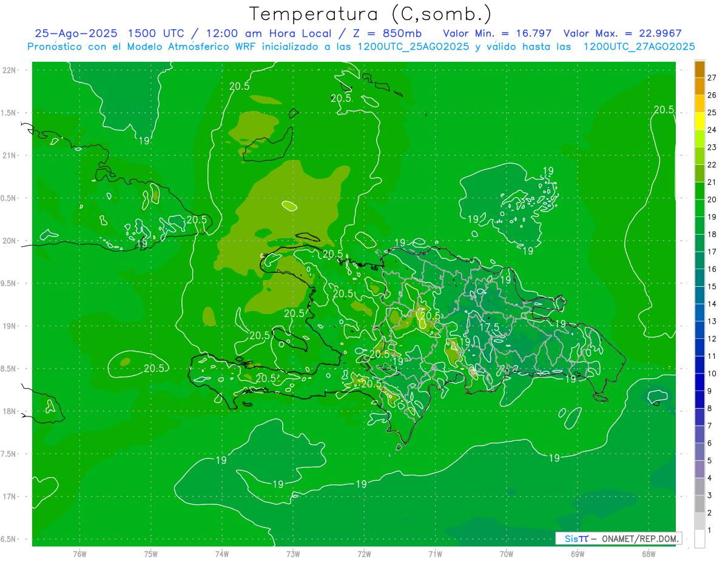Click the "19N" latitude label
The height and width of the screenshot is (562, 728).
[x=9, y=326]
